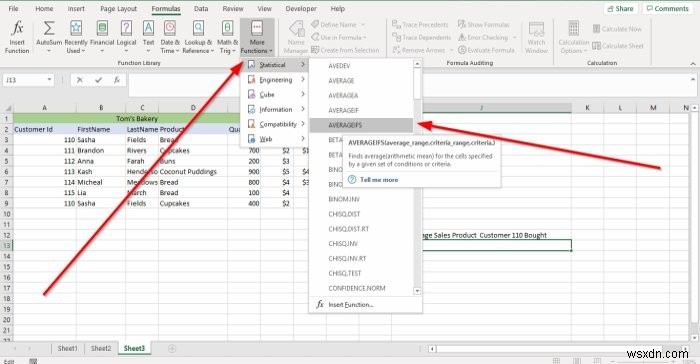Collapse the ribbon using the caret icon

pos(693,64)
